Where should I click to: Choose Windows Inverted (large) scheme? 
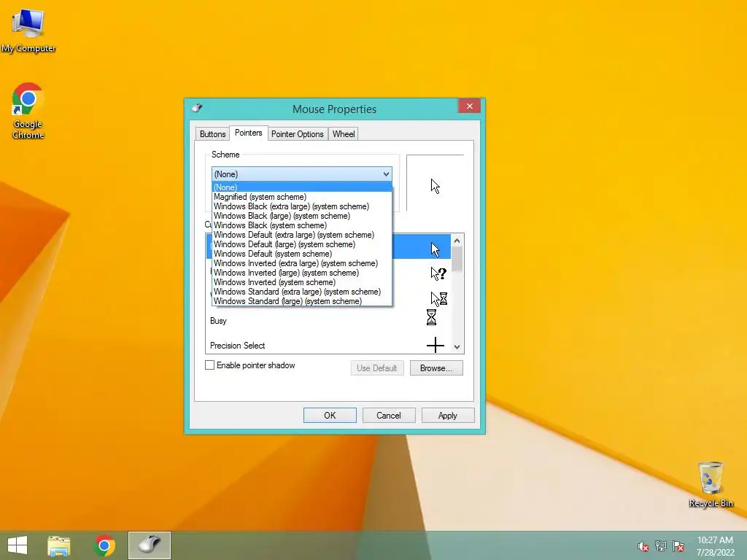pos(301,273)
